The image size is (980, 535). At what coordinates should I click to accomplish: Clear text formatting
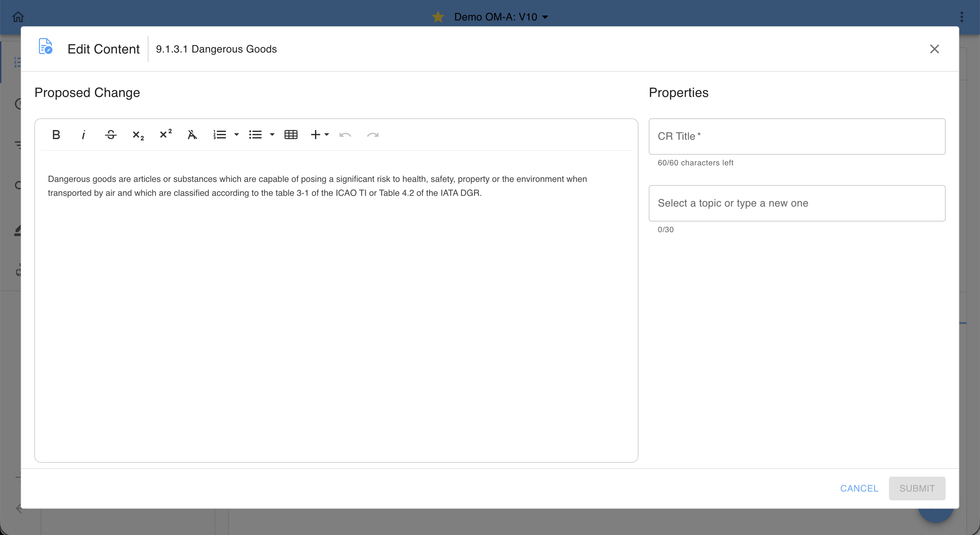(x=192, y=135)
